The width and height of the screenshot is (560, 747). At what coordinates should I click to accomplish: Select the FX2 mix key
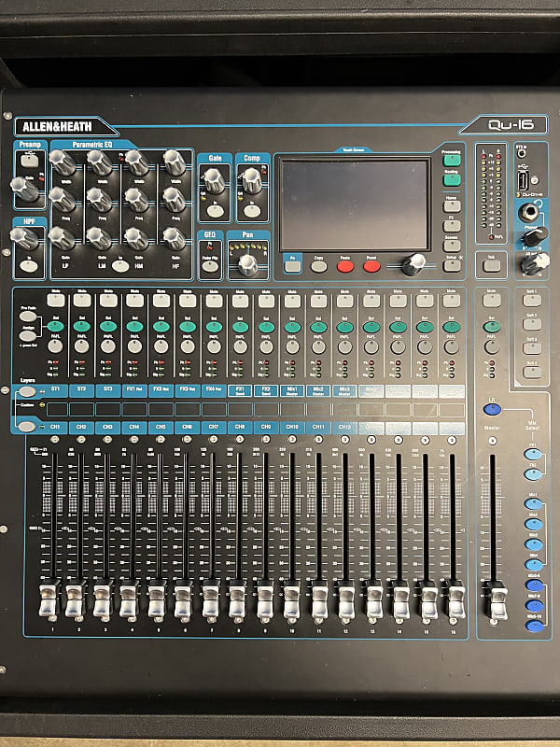tap(533, 474)
